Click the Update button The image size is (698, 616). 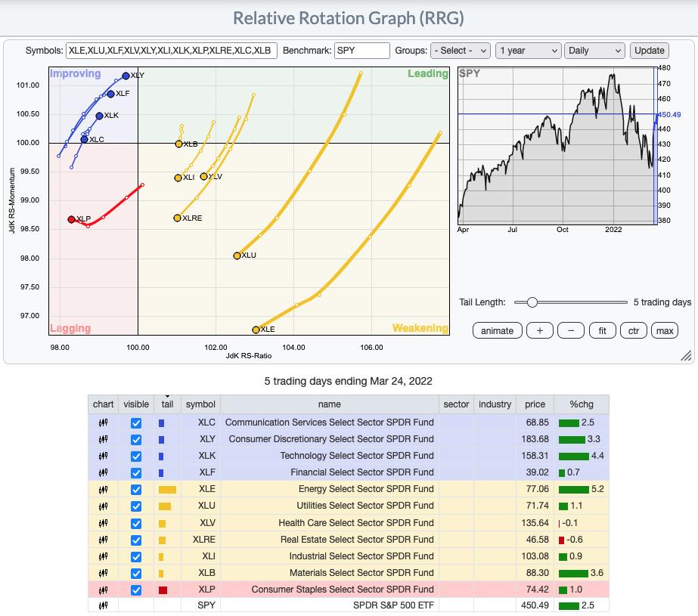pos(649,51)
